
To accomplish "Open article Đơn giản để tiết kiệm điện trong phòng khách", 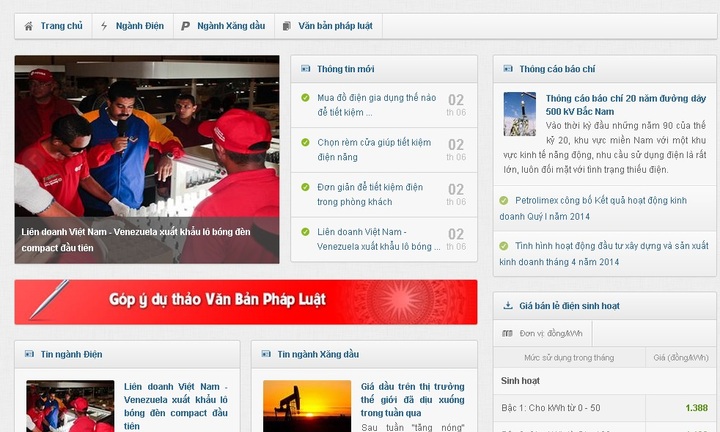I will pos(370,194).
